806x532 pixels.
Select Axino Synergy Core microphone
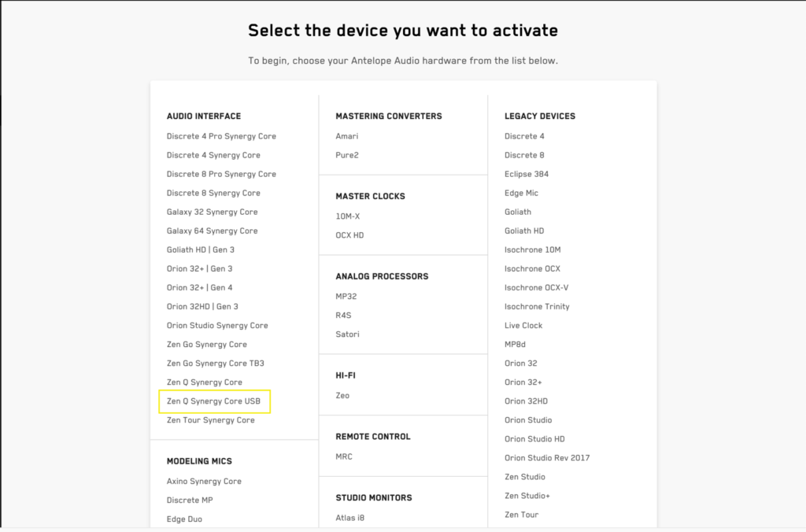pyautogui.click(x=204, y=482)
